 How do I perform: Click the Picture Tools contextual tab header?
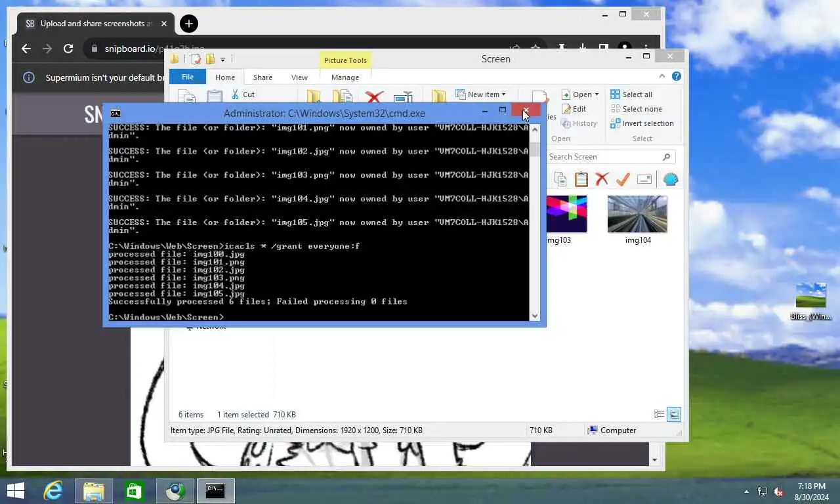pyautogui.click(x=345, y=60)
